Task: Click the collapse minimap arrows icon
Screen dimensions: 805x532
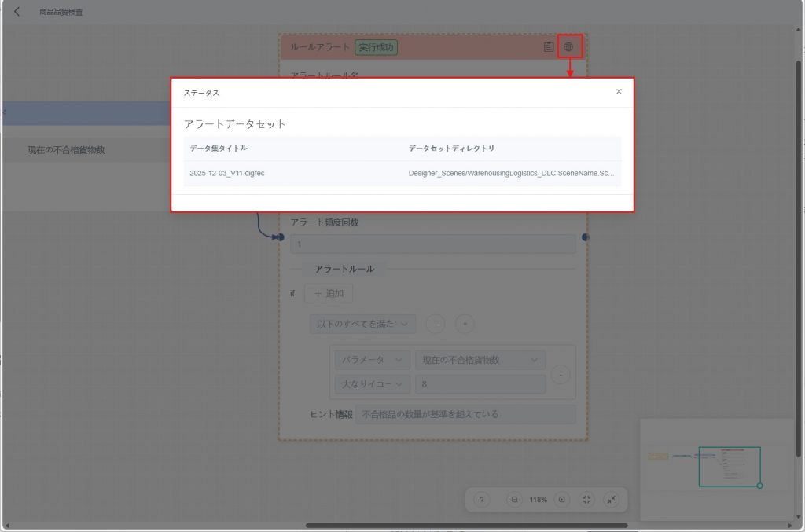Action: coord(611,500)
